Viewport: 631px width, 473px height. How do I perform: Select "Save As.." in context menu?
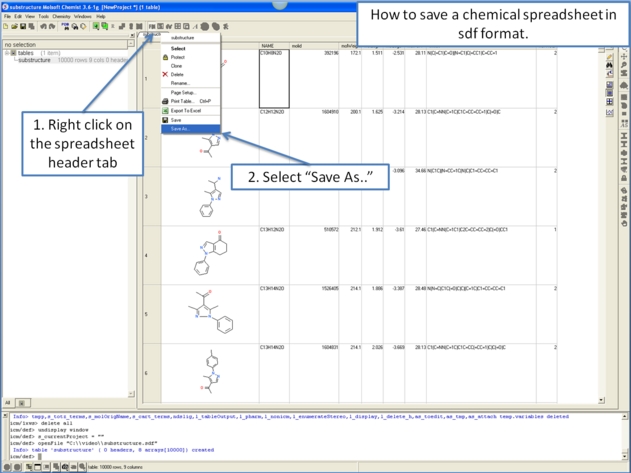180,128
